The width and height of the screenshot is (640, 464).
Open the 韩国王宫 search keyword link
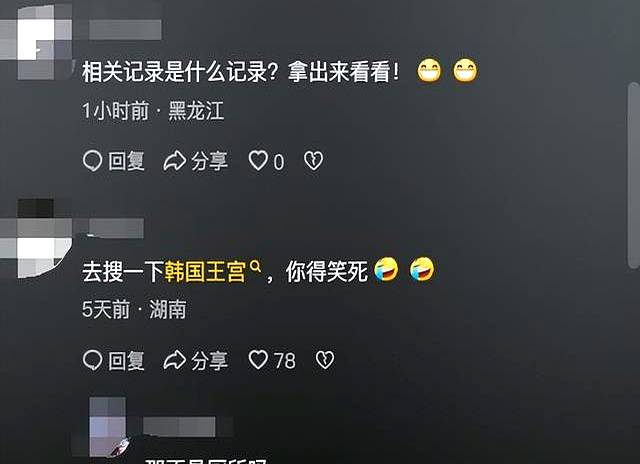[205, 271]
